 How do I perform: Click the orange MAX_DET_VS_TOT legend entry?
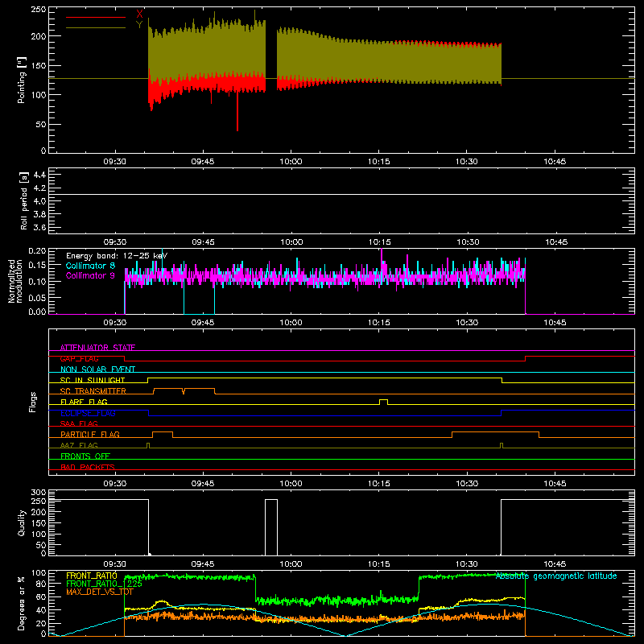point(100,592)
